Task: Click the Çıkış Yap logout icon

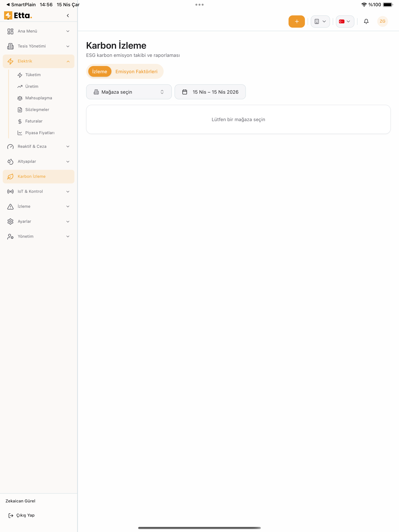Action: coord(11,515)
